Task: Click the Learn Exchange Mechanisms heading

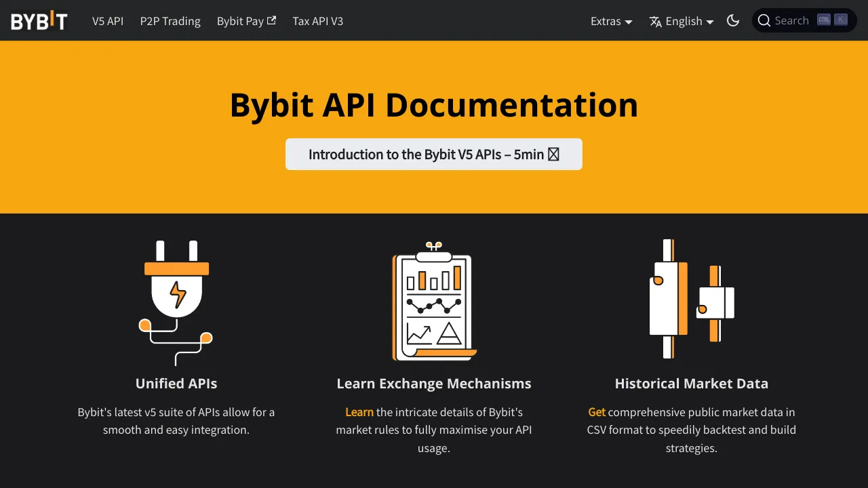Action: [434, 384]
